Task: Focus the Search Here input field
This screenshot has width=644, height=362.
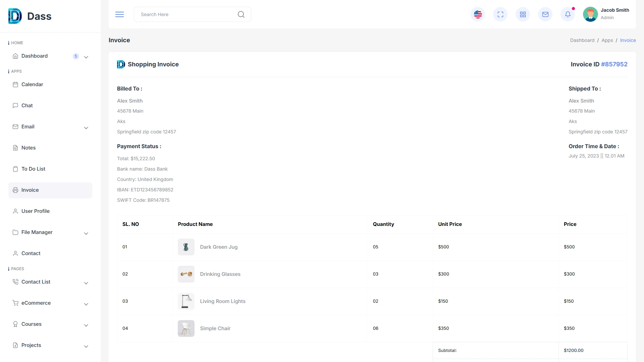Action: pyautogui.click(x=192, y=14)
